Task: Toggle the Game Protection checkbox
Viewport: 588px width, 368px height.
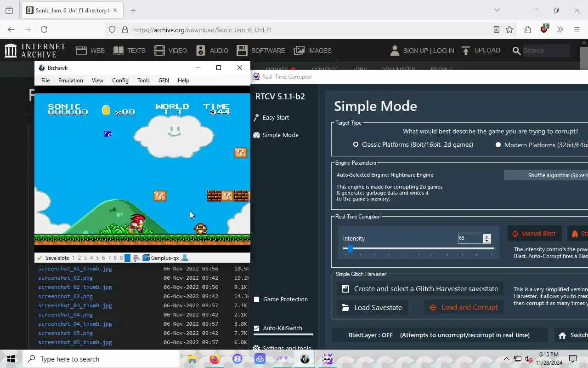Action: [257, 299]
